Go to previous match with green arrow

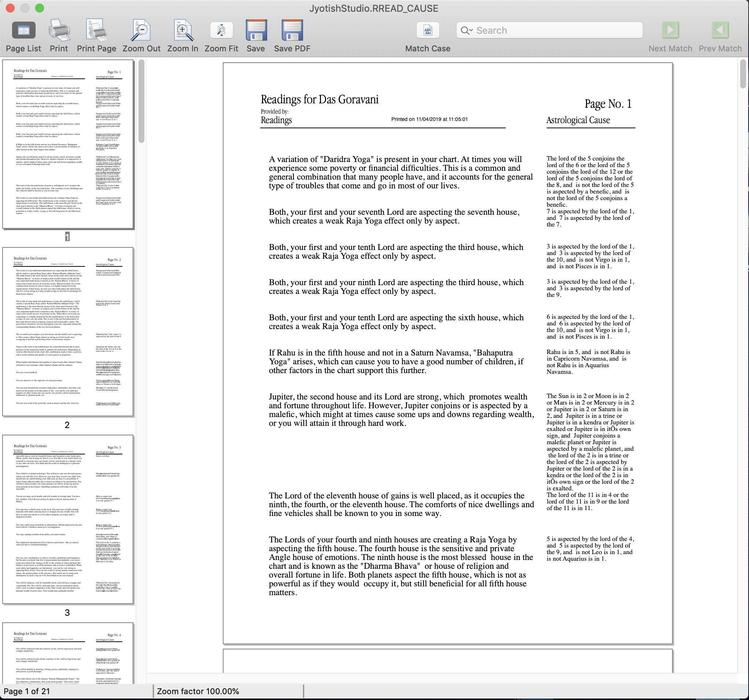tap(720, 30)
